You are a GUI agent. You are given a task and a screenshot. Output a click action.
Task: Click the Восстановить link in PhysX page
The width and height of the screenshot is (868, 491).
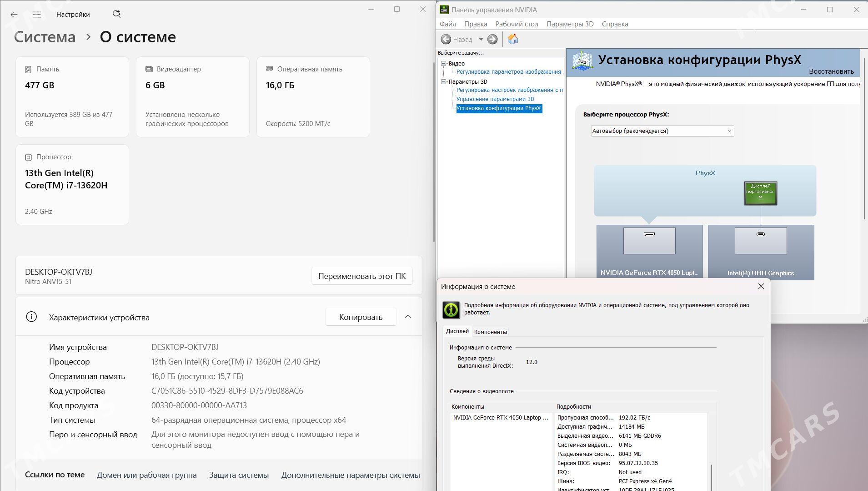[832, 71]
